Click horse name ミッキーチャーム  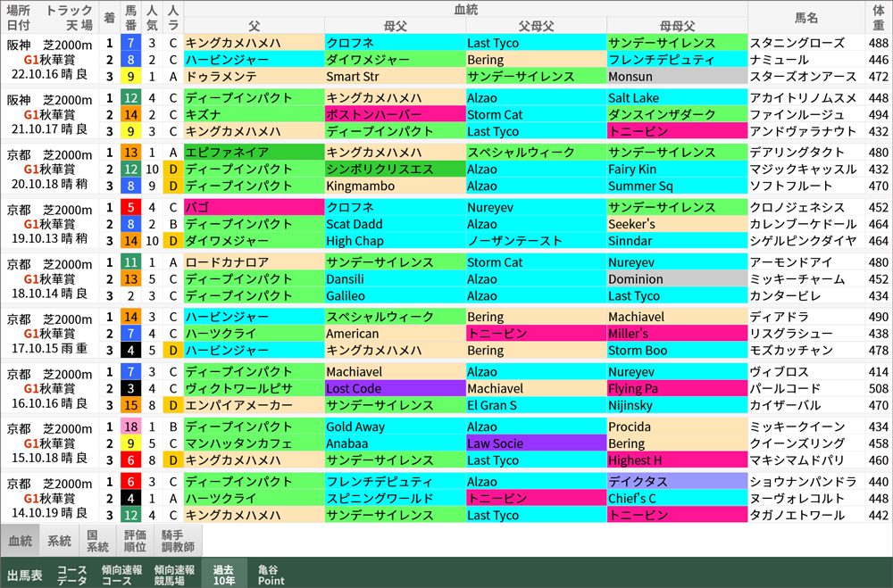797,279
